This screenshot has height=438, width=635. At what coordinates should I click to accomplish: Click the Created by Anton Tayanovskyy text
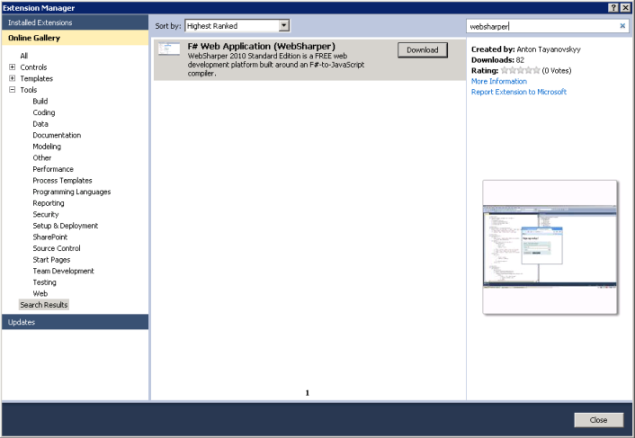pyautogui.click(x=526, y=49)
